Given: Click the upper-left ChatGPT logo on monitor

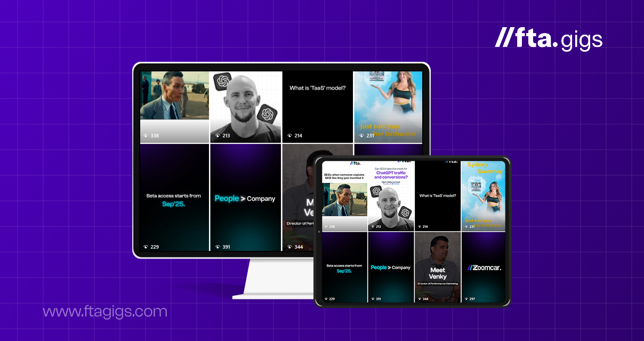Looking at the screenshot, I should [223, 82].
